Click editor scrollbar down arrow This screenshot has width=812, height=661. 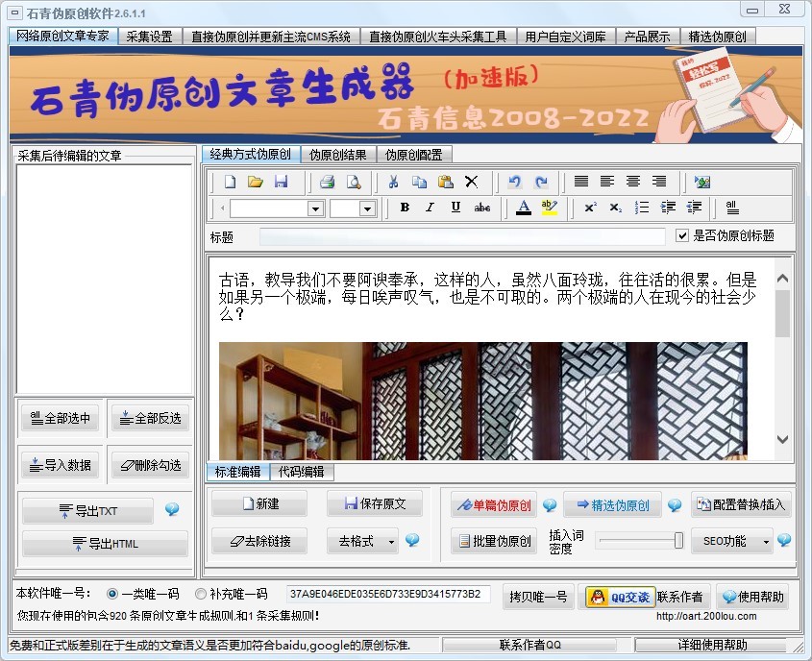[x=782, y=439]
